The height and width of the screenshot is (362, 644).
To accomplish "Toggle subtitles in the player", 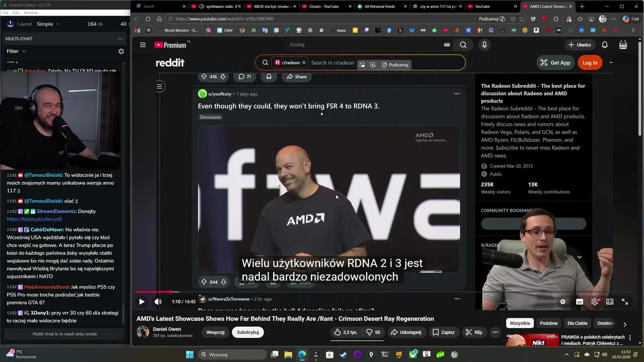I will point(580,302).
